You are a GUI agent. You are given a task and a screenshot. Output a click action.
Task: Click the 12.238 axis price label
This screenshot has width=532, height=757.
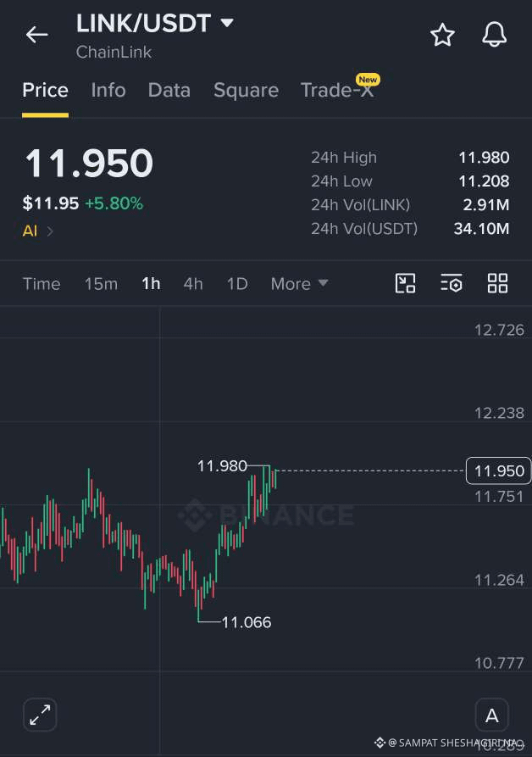point(499,413)
